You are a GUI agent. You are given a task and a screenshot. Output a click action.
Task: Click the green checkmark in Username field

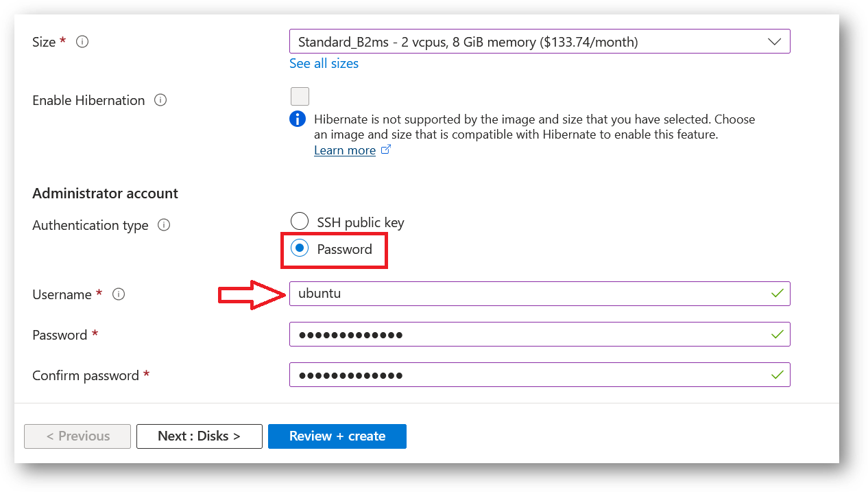pyautogui.click(x=777, y=294)
